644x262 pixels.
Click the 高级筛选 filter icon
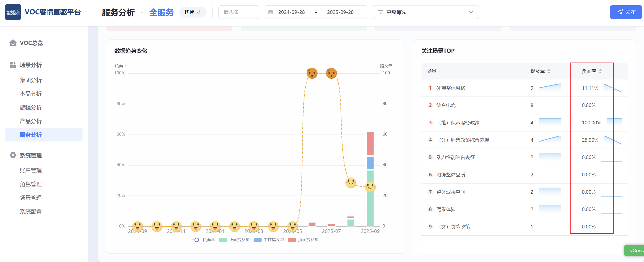380,12
